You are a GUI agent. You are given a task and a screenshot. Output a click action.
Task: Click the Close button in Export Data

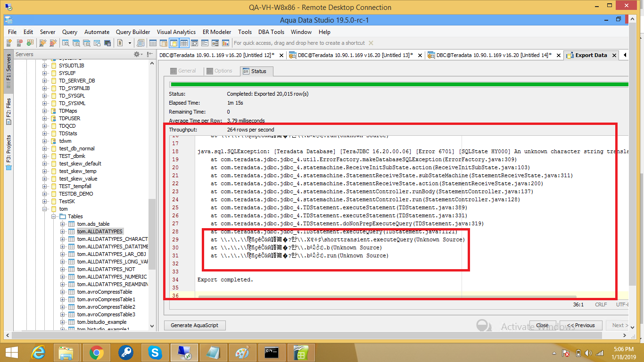coord(542,325)
